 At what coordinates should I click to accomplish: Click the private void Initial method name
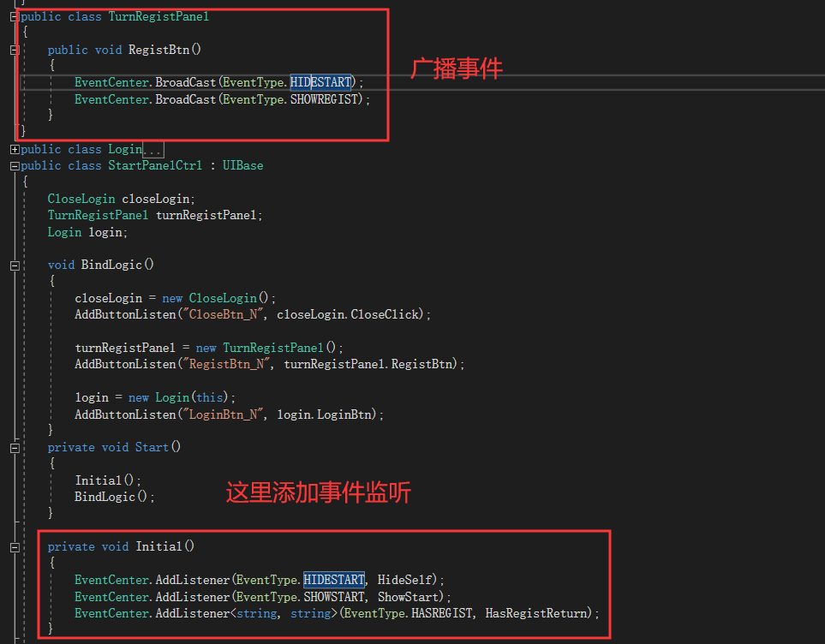tap(158, 546)
